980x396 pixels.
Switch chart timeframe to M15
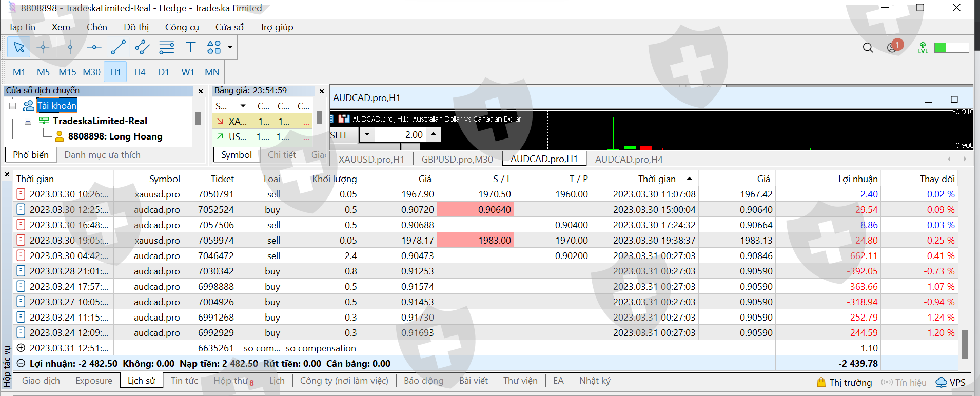[x=67, y=72]
